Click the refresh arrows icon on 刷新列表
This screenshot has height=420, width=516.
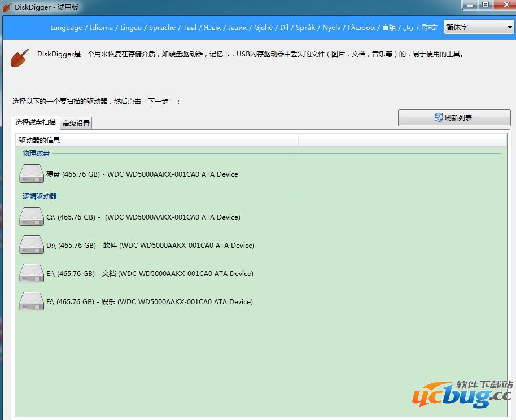[x=438, y=117]
